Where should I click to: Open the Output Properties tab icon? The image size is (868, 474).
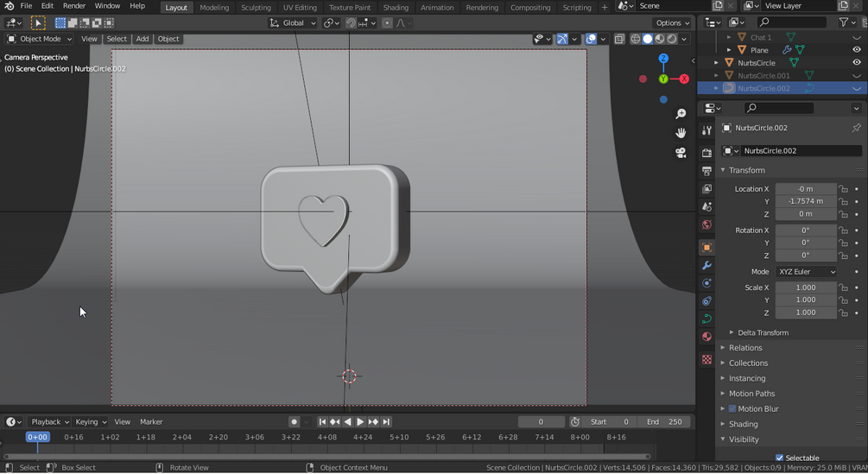coord(706,171)
